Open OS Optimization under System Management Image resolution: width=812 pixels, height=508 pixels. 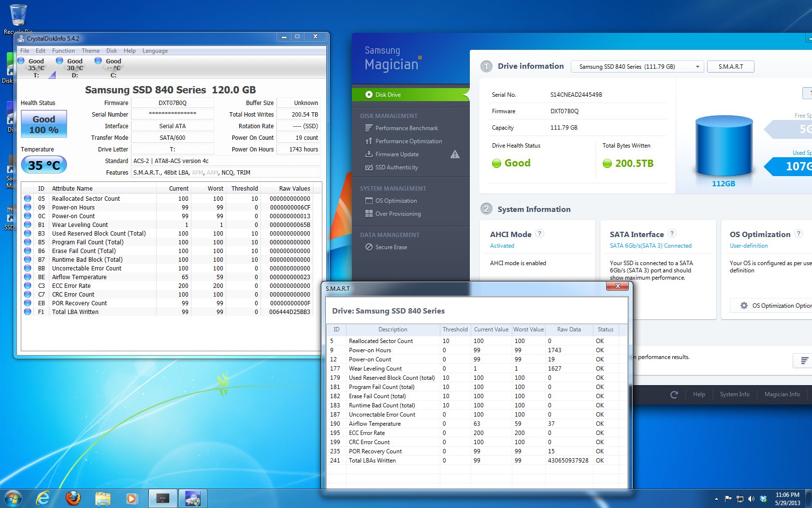click(395, 201)
